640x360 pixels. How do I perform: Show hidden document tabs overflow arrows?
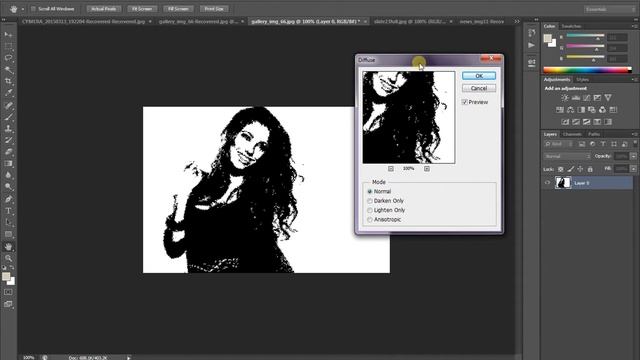point(517,21)
